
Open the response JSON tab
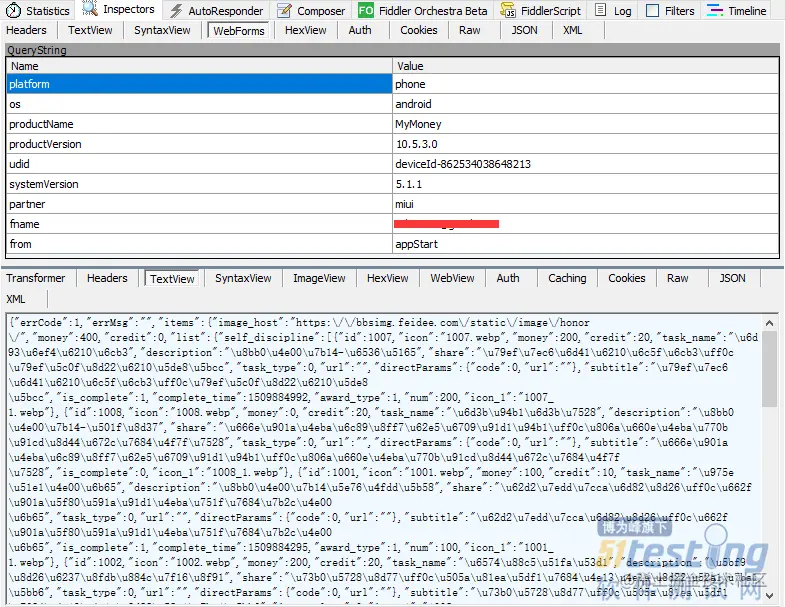pyautogui.click(x=732, y=278)
